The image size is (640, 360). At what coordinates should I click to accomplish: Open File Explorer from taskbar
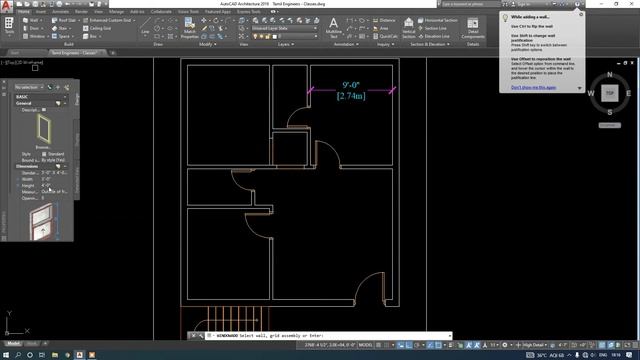point(54,355)
